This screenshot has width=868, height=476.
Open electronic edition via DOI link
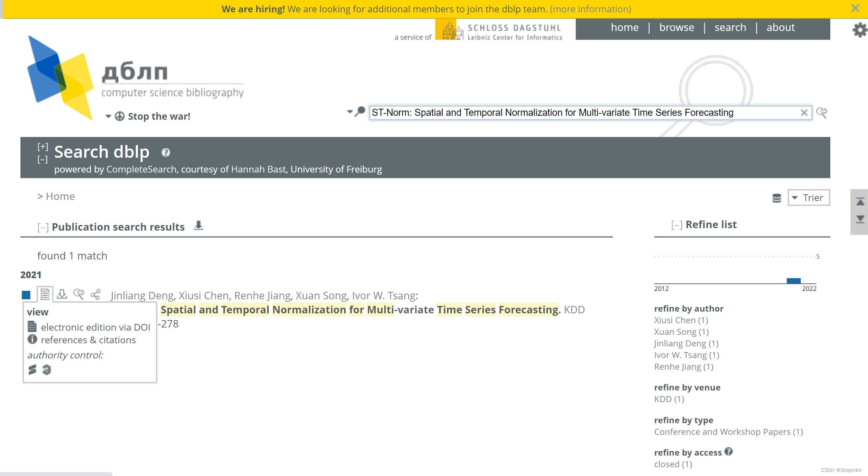95,327
